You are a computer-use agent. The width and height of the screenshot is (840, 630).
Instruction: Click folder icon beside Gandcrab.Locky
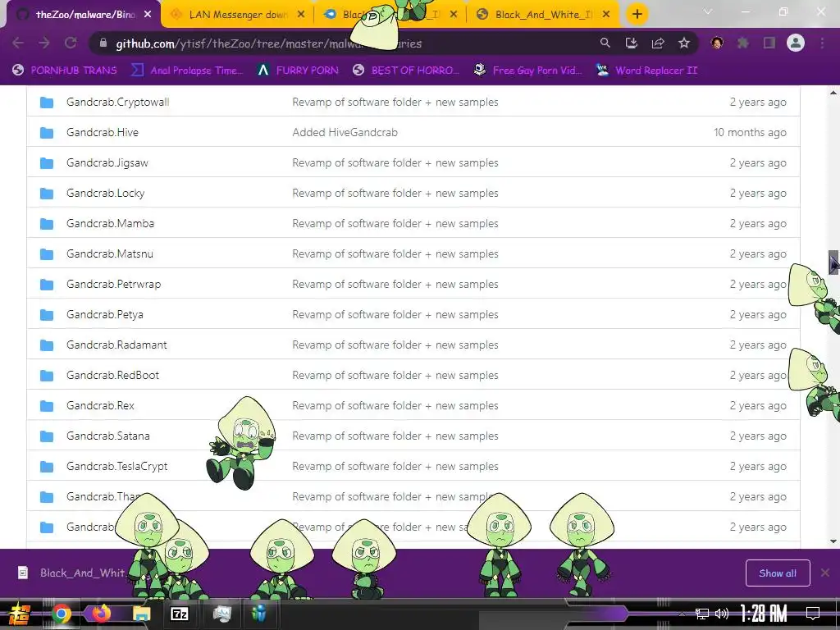[x=47, y=193]
